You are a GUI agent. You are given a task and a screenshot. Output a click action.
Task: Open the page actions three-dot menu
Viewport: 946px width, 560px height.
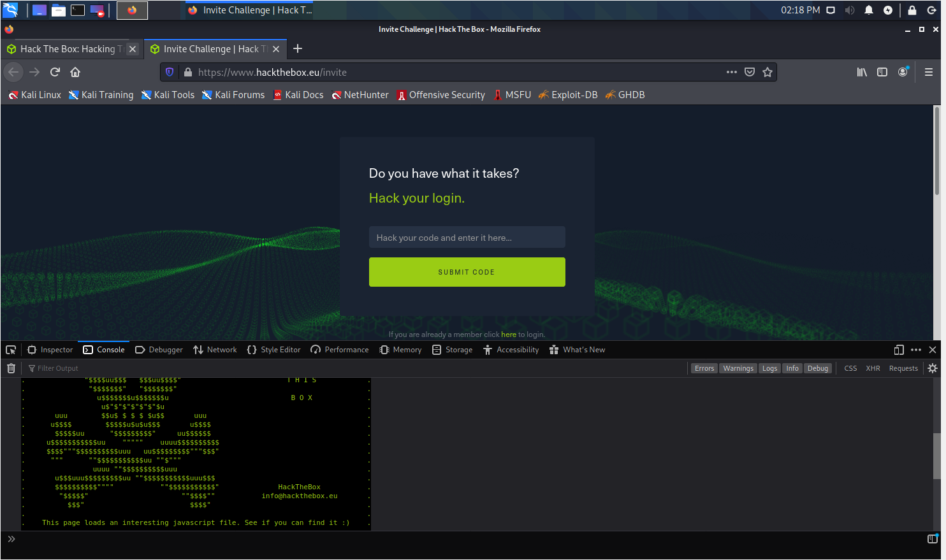tap(732, 72)
